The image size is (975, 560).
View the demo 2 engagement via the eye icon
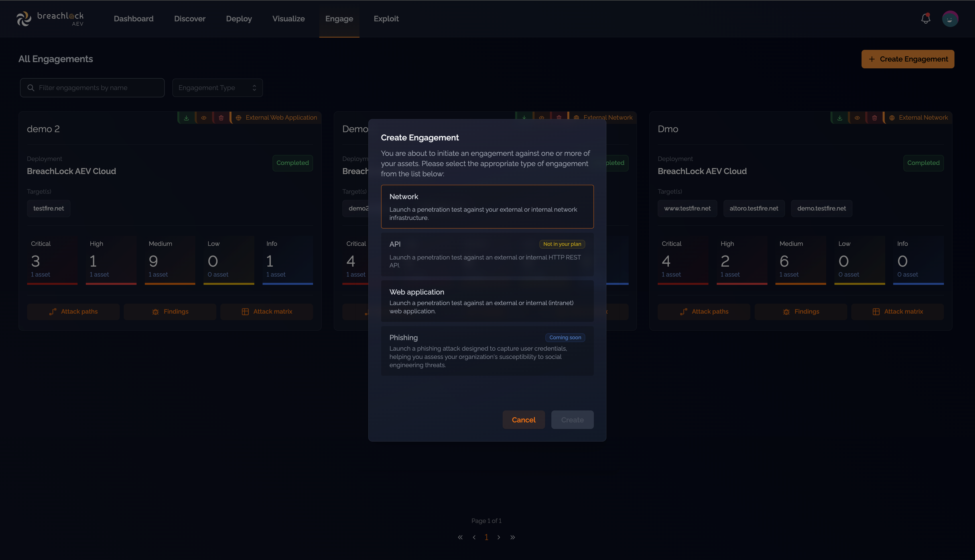click(204, 118)
